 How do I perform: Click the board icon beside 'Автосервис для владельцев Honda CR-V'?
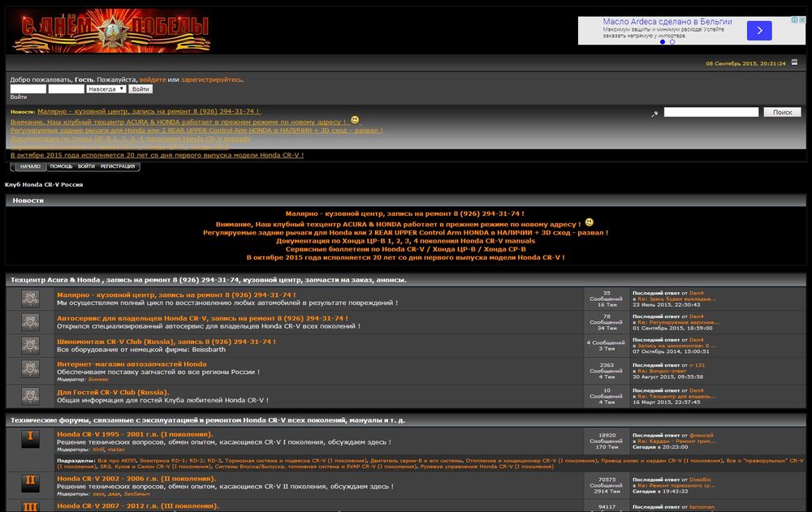pyautogui.click(x=30, y=322)
